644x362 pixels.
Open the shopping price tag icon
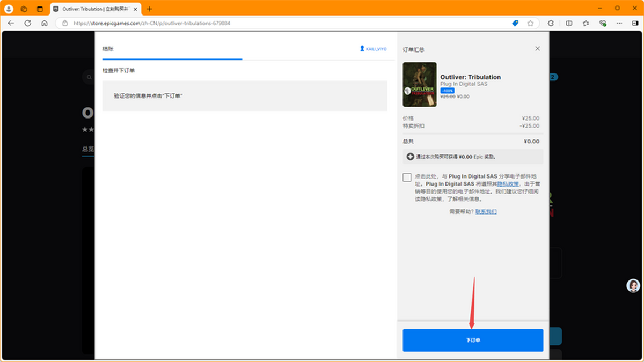point(515,23)
